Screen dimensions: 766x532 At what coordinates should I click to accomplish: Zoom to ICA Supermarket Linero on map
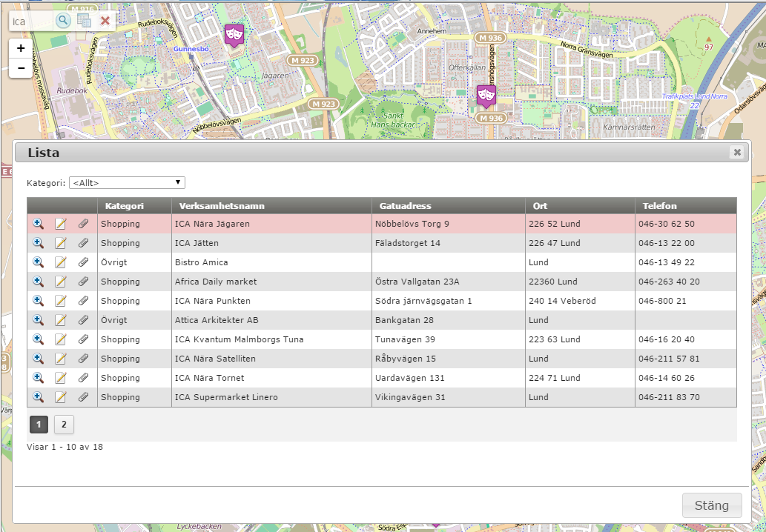tap(38, 397)
